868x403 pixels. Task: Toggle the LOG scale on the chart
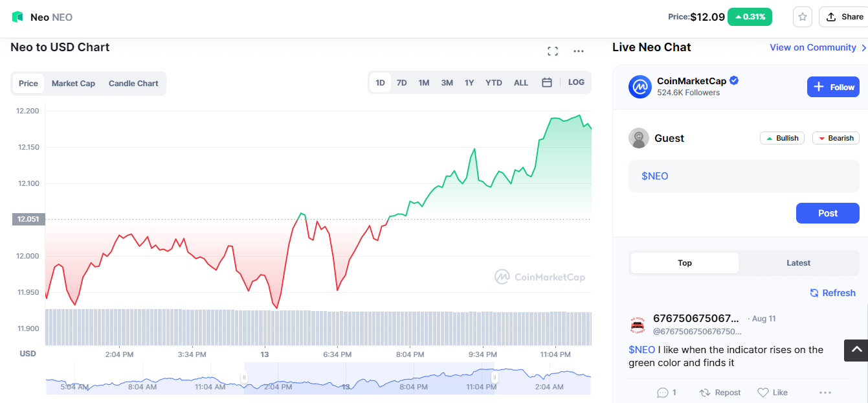[x=576, y=82]
